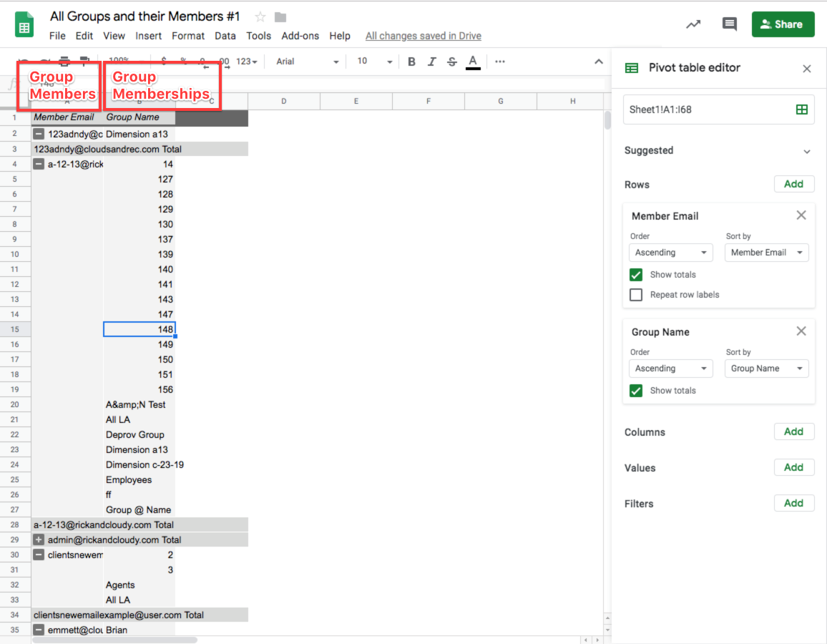Open Sort by Group Name dropdown
Viewport: 827px width, 644px height.
coord(766,368)
